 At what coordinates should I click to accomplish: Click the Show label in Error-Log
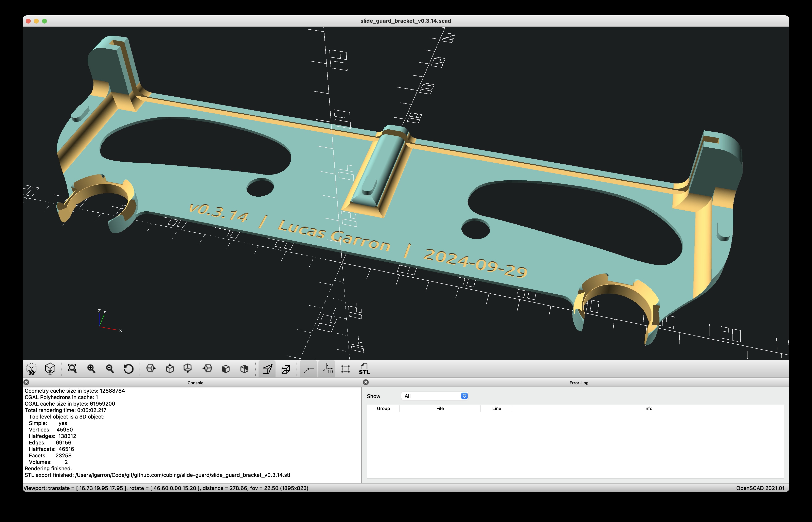(x=373, y=396)
